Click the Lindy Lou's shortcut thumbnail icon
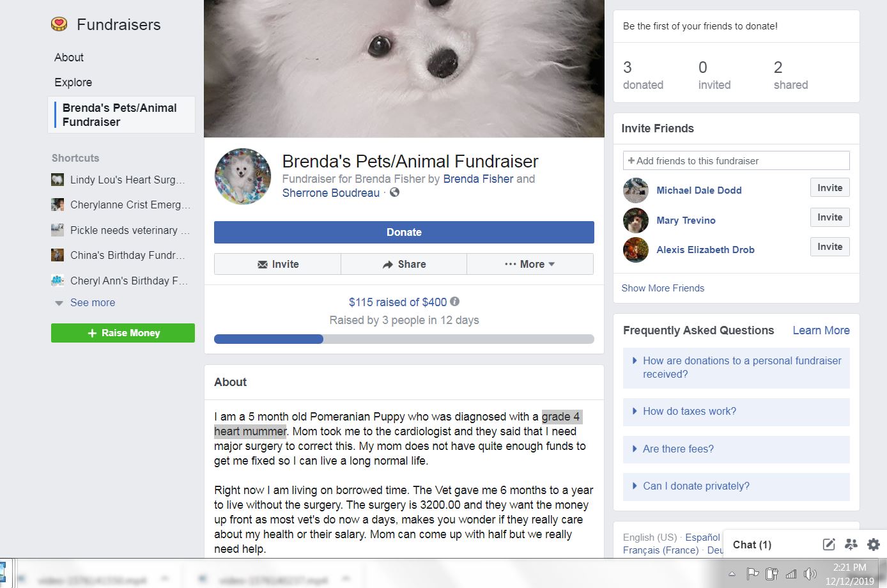This screenshot has width=887, height=588. [x=58, y=180]
